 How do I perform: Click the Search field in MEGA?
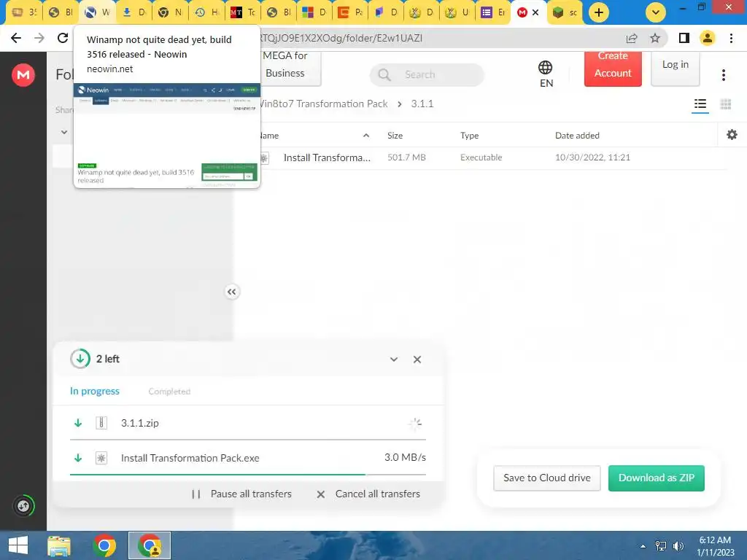pos(427,75)
